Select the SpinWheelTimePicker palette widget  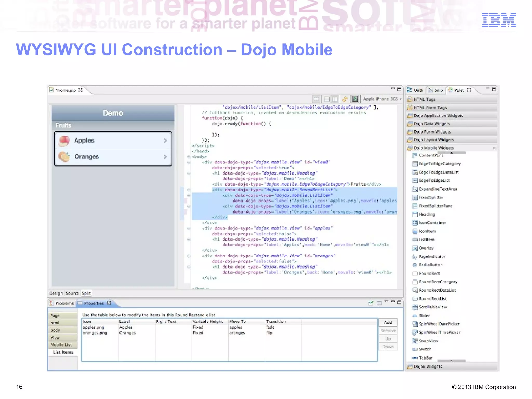[436, 332]
